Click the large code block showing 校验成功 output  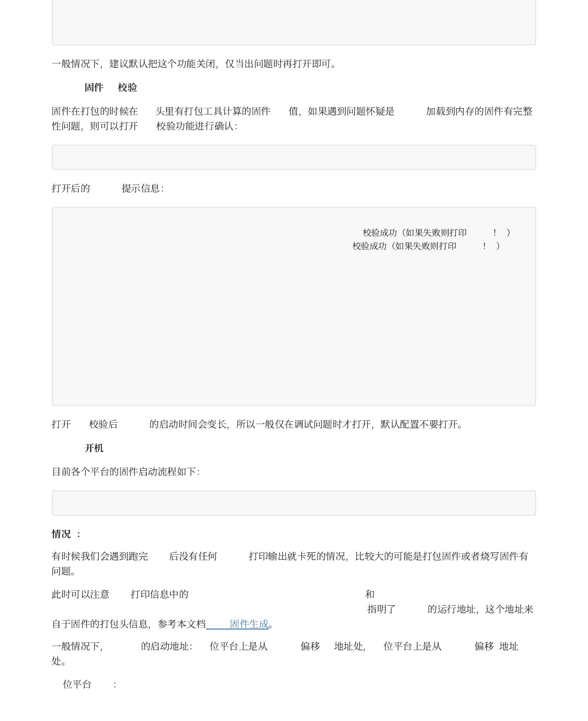(x=294, y=306)
